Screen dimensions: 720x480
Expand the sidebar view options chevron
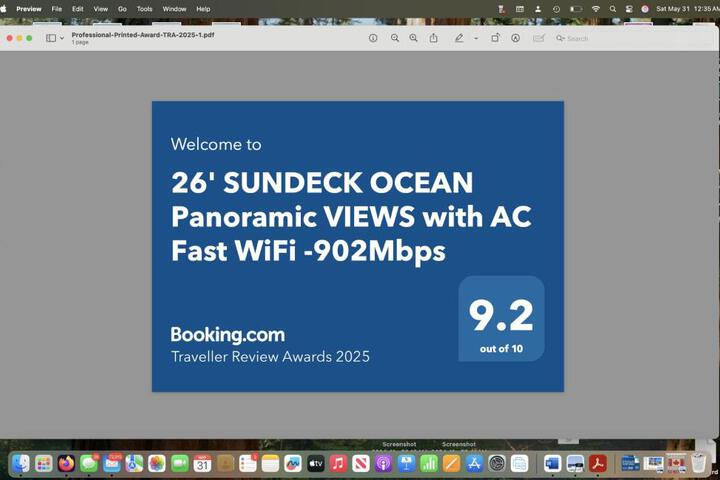point(62,39)
